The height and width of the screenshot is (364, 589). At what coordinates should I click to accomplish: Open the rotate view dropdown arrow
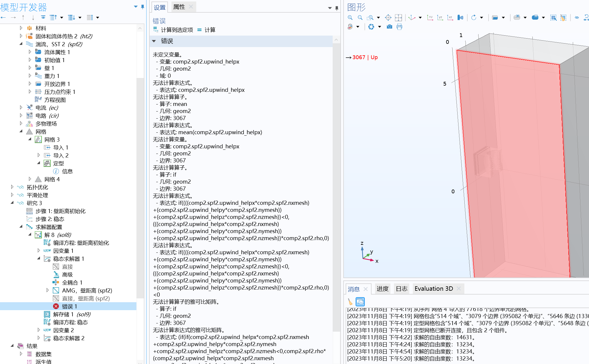481,18
